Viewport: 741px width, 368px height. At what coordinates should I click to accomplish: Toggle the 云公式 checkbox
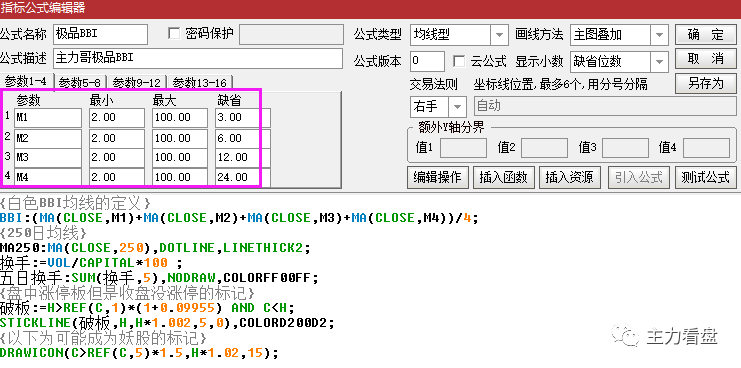click(459, 61)
